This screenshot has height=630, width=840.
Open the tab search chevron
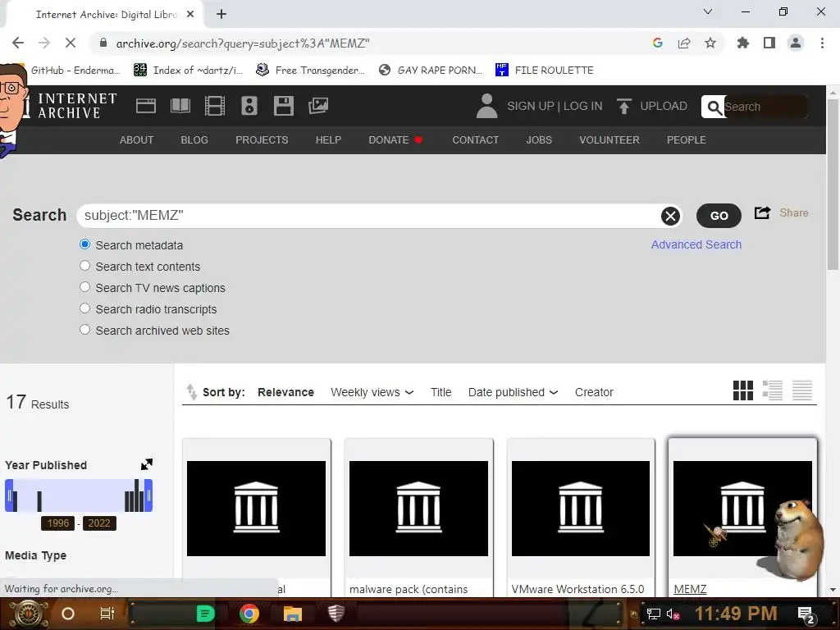point(708,11)
